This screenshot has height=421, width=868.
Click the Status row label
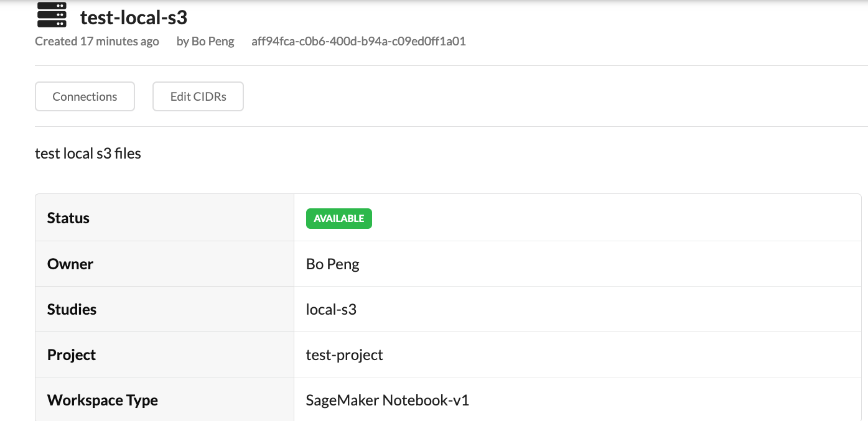[68, 218]
